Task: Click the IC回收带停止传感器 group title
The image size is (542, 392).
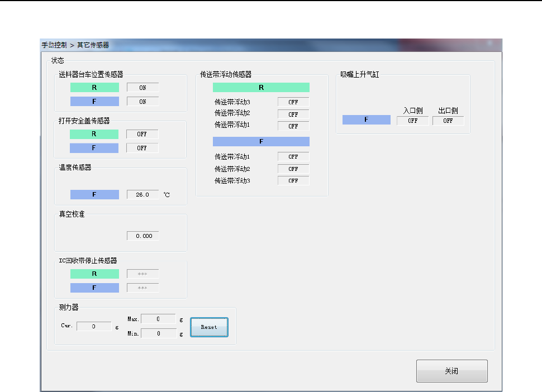Action: tap(88, 260)
